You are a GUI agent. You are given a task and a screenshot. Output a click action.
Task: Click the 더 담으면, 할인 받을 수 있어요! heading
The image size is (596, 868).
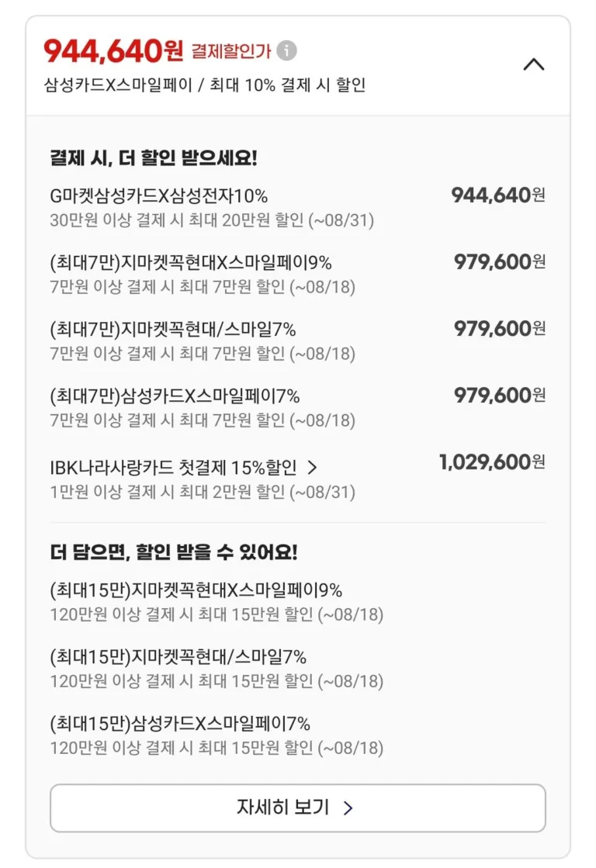click(174, 552)
